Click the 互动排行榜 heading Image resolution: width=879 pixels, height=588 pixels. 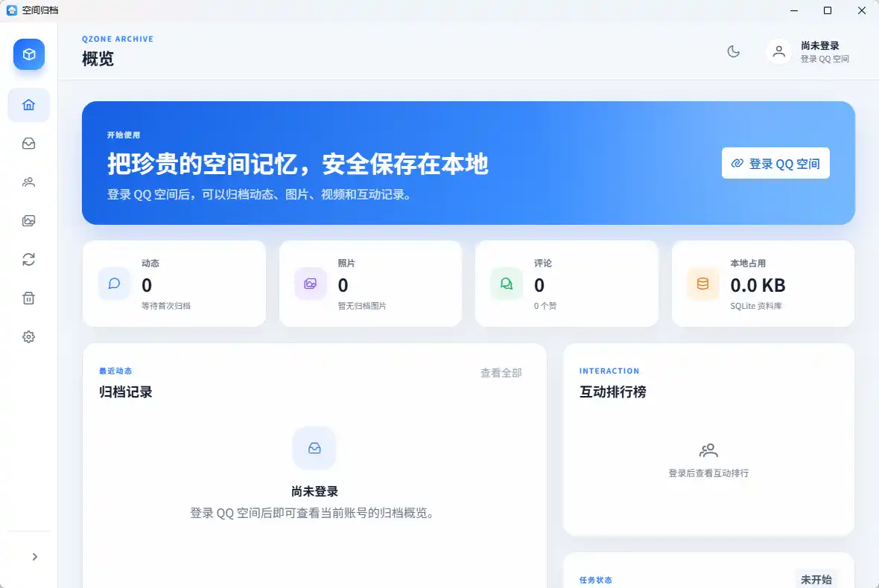tap(613, 392)
